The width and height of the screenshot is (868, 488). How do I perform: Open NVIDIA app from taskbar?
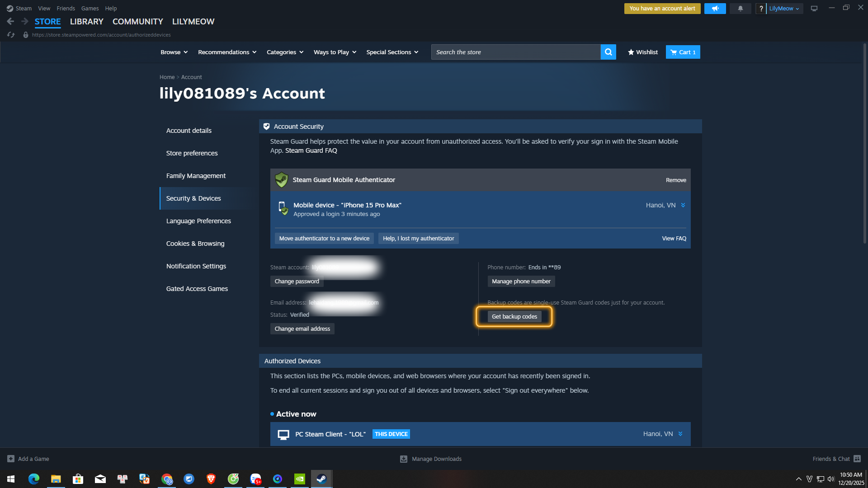(299, 479)
